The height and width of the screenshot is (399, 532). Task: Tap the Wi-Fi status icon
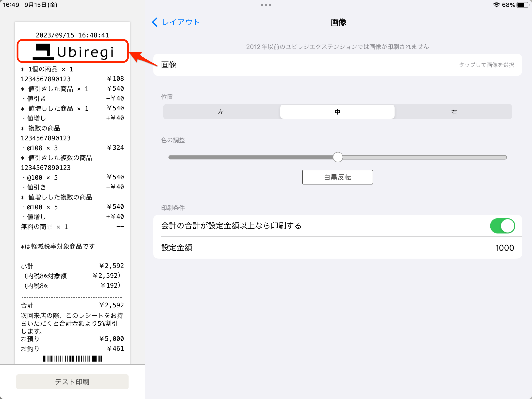click(x=496, y=5)
